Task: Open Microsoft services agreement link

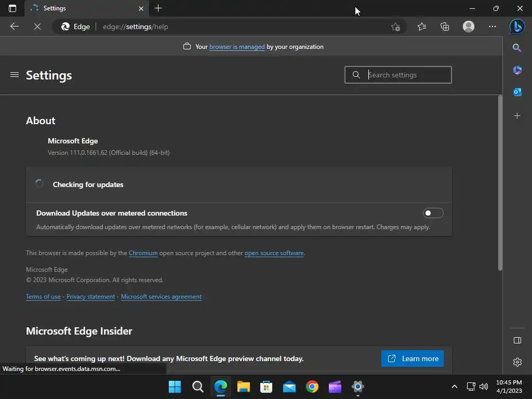Action: (161, 297)
